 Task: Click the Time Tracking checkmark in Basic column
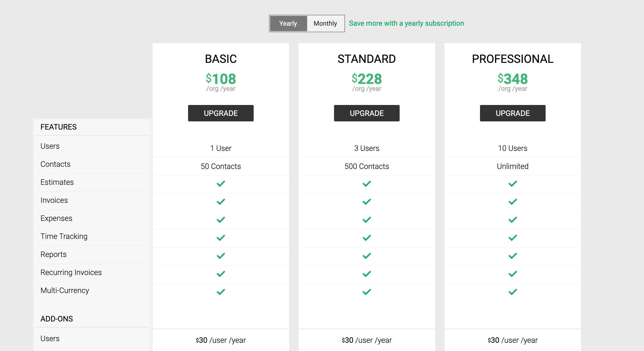point(221,238)
